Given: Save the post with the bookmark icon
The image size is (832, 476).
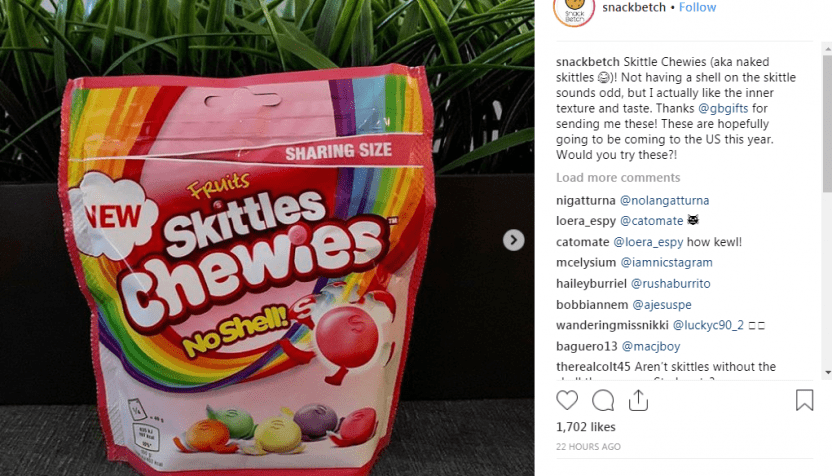Looking at the screenshot, I should (x=804, y=400).
